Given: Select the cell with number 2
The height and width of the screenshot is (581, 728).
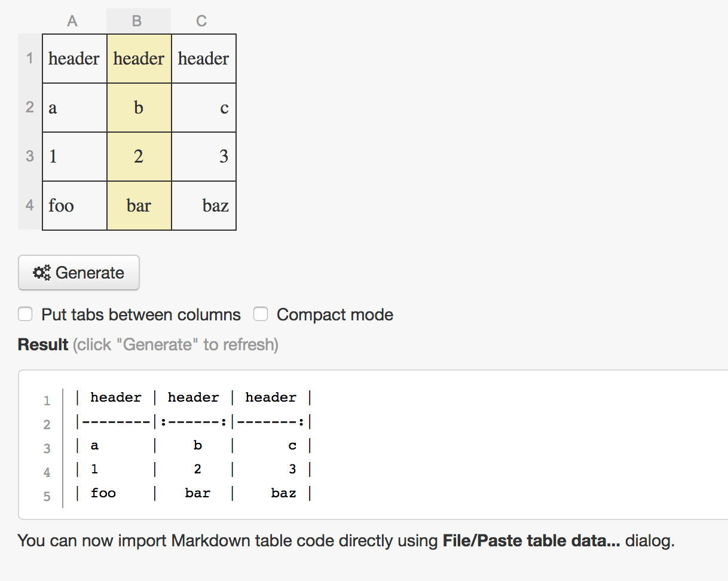Looking at the screenshot, I should coord(139,157).
